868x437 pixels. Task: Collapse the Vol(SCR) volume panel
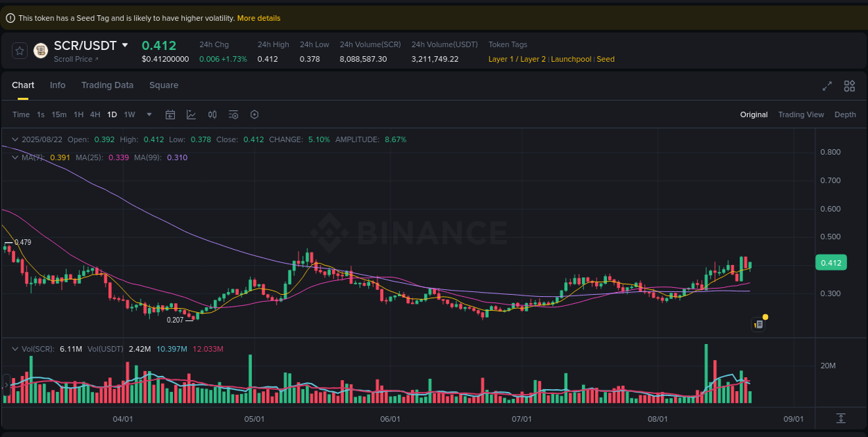click(14, 349)
